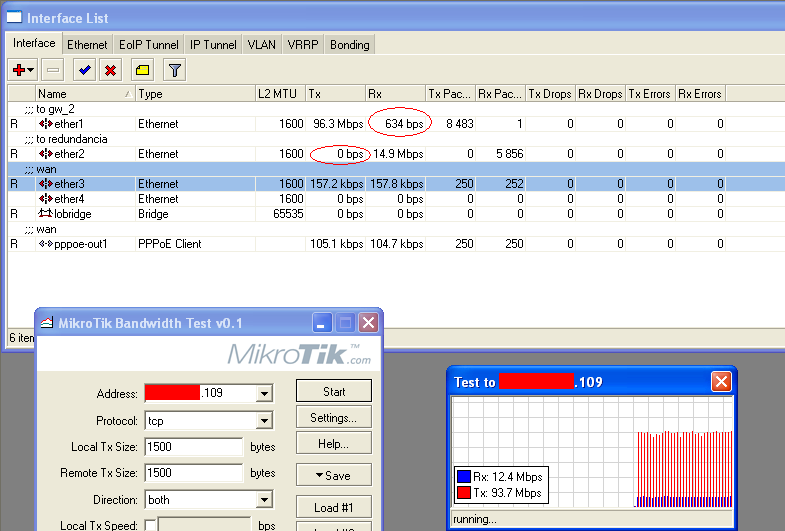
Task: Switch to the VLAN tab
Action: pos(262,45)
